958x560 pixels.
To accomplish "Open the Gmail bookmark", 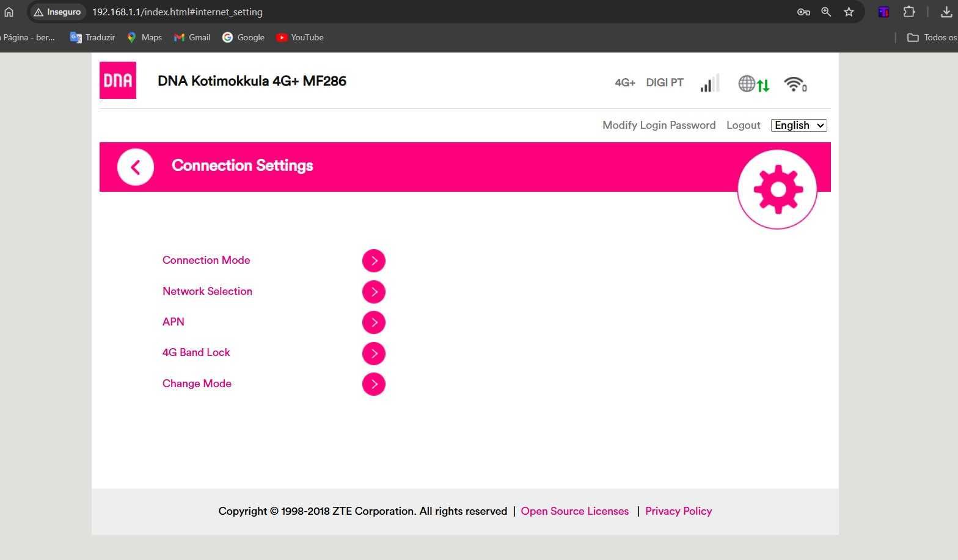I will tap(192, 37).
